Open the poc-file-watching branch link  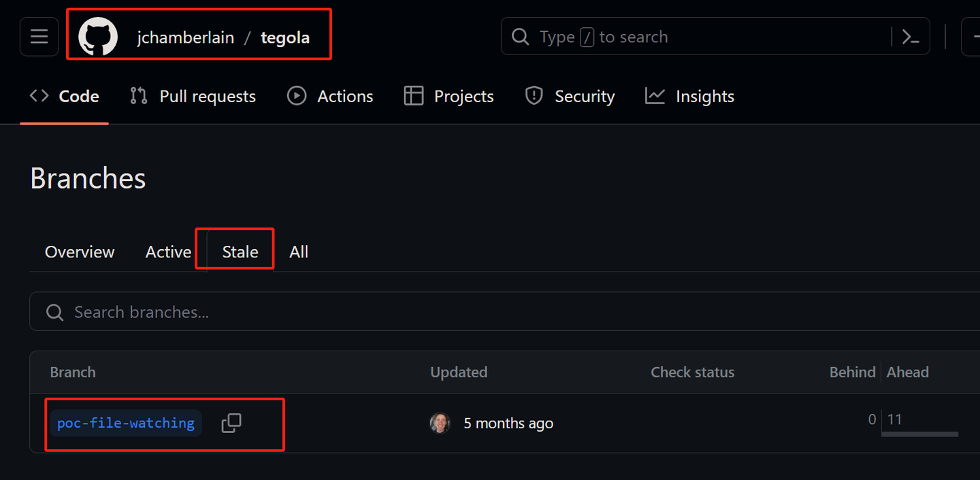click(126, 423)
